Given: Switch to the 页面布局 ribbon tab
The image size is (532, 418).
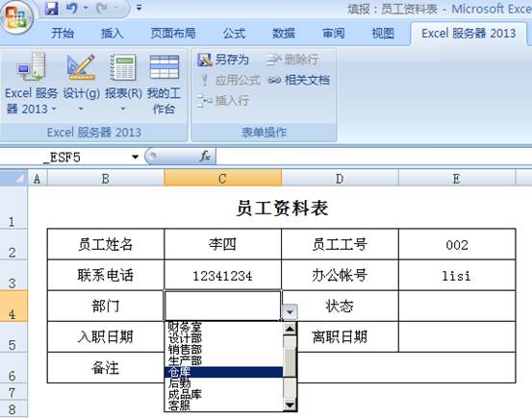Looking at the screenshot, I should click(173, 34).
